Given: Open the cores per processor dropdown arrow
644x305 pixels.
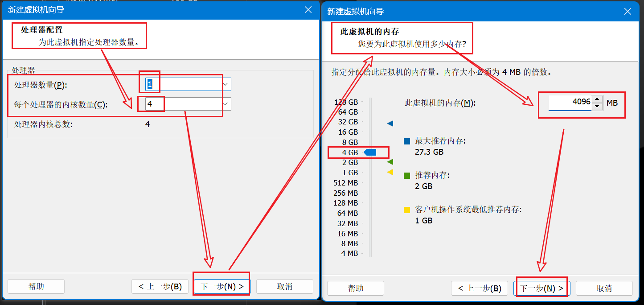Looking at the screenshot, I should pyautogui.click(x=226, y=104).
